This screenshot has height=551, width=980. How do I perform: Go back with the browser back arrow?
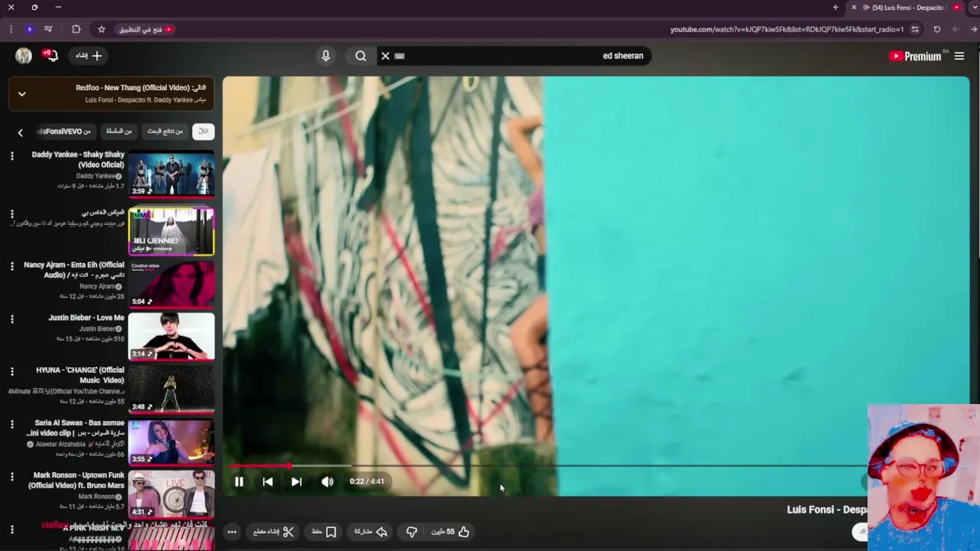pyautogui.click(x=975, y=29)
